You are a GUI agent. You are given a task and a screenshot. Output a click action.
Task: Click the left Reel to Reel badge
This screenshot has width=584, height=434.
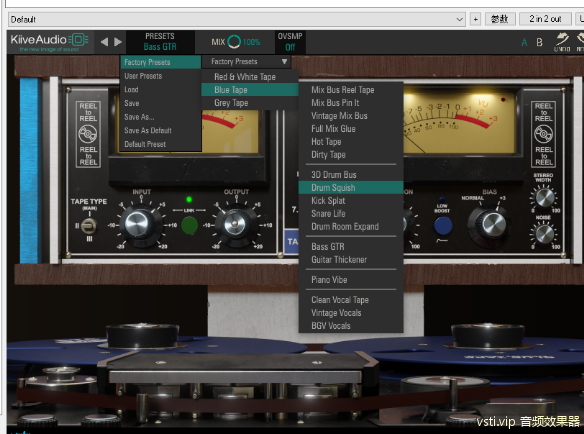pos(88,134)
